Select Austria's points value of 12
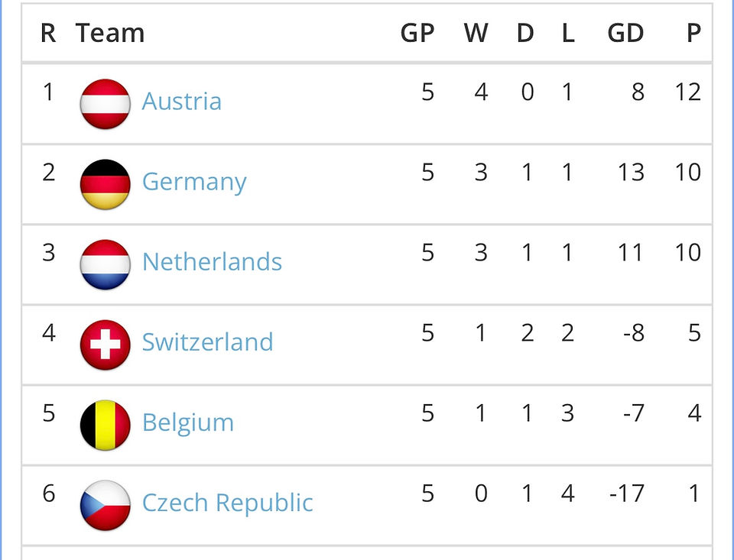734x560 pixels. click(688, 92)
